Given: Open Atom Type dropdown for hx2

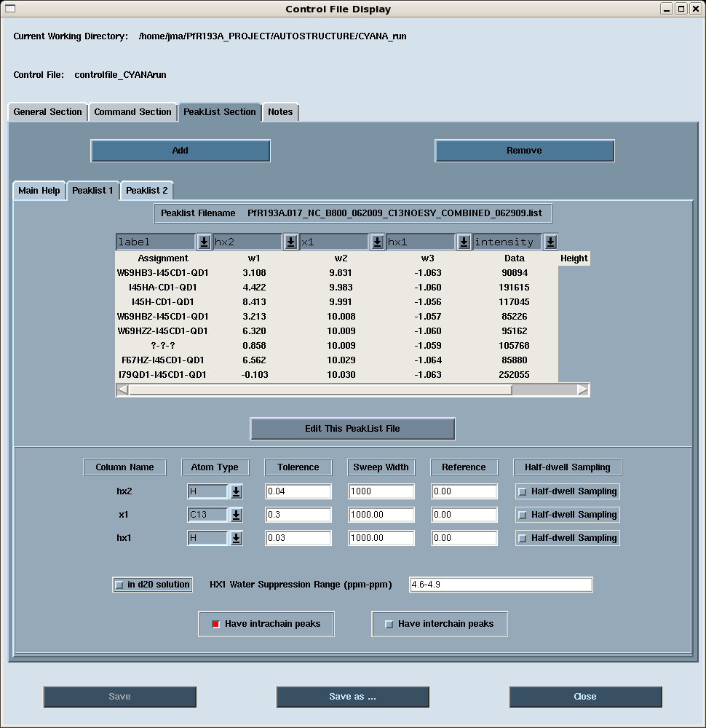Looking at the screenshot, I should pos(236,492).
